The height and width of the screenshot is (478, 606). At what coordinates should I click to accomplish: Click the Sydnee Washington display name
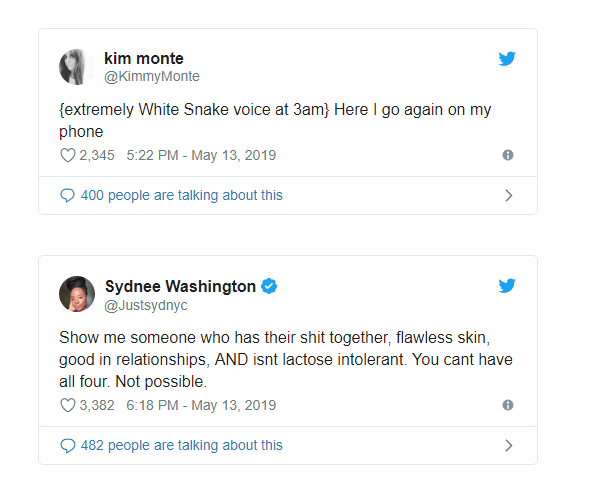pyautogui.click(x=180, y=286)
